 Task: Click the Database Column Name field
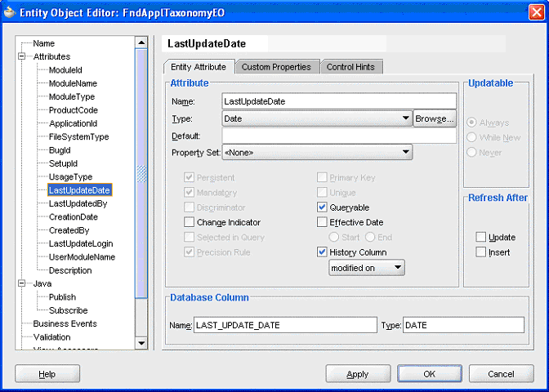click(x=285, y=325)
